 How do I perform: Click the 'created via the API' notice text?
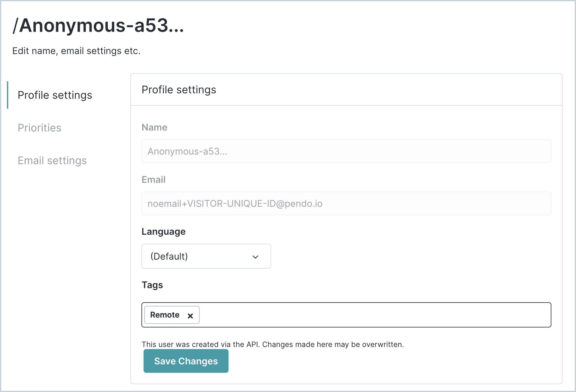pyautogui.click(x=273, y=344)
